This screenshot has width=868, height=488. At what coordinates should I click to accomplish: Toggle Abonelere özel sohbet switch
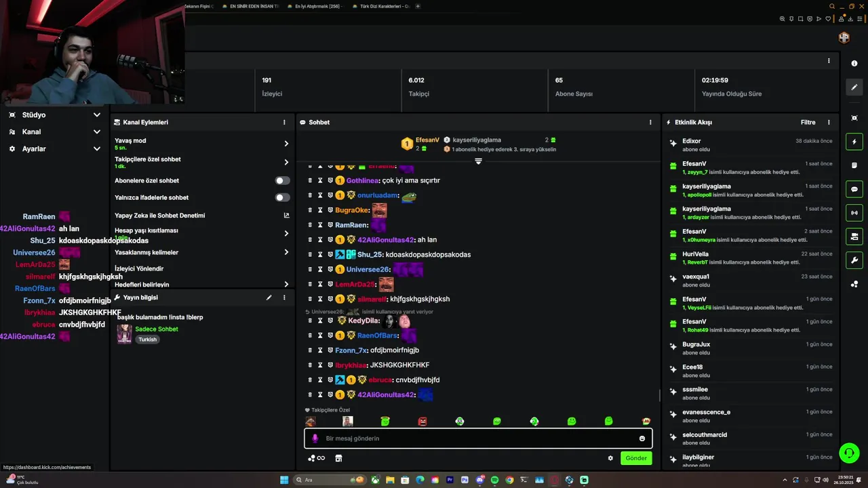[x=282, y=181]
